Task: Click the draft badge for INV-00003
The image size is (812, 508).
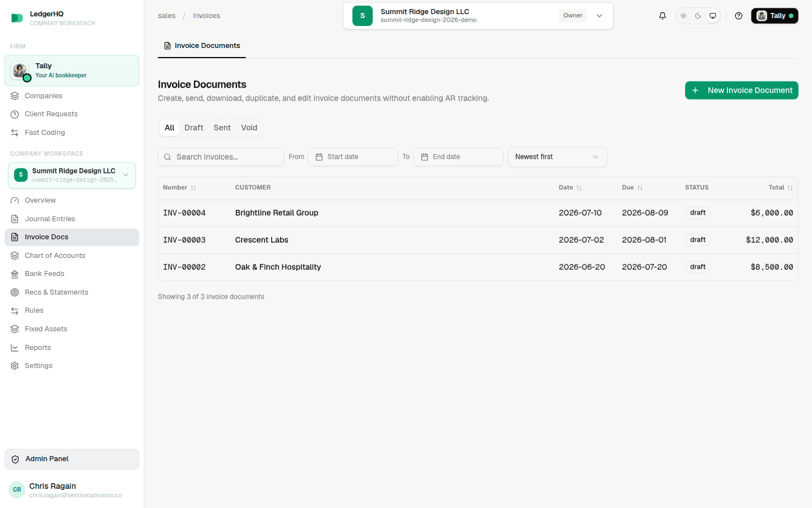Action: [x=698, y=240]
